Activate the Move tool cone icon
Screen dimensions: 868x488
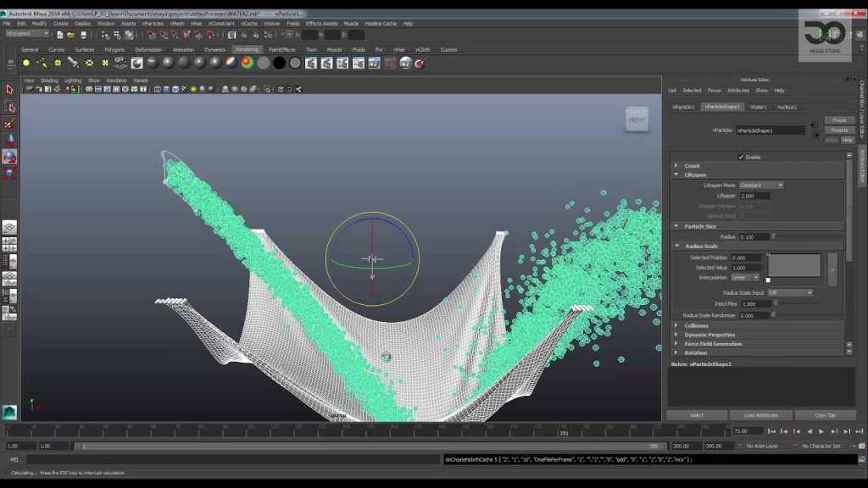pyautogui.click(x=9, y=140)
